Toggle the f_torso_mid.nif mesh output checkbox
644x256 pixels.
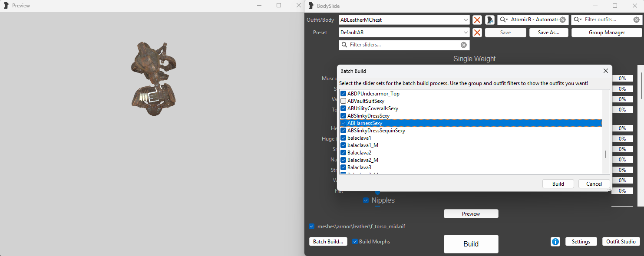coord(311,226)
